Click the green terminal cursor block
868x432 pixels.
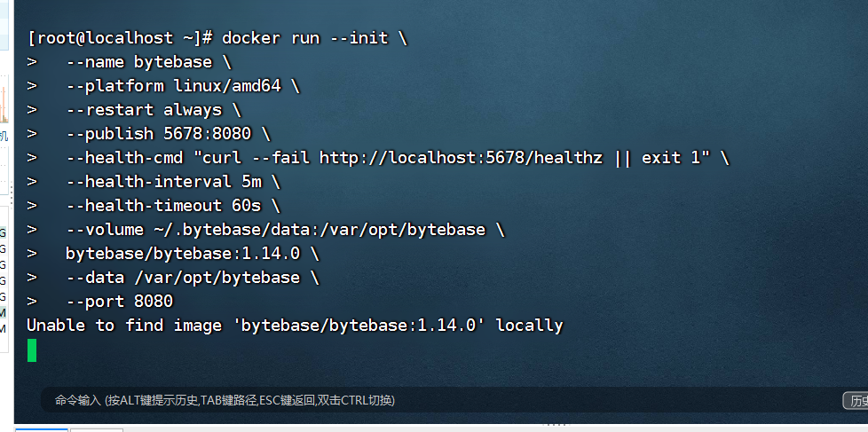pyautogui.click(x=32, y=350)
